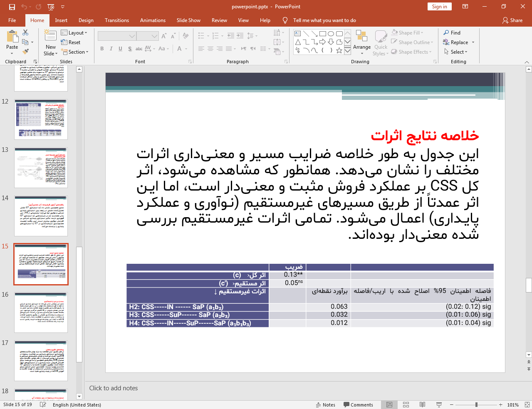The width and height of the screenshot is (532, 409).
Task: Reset the slide layout
Action: 70,42
